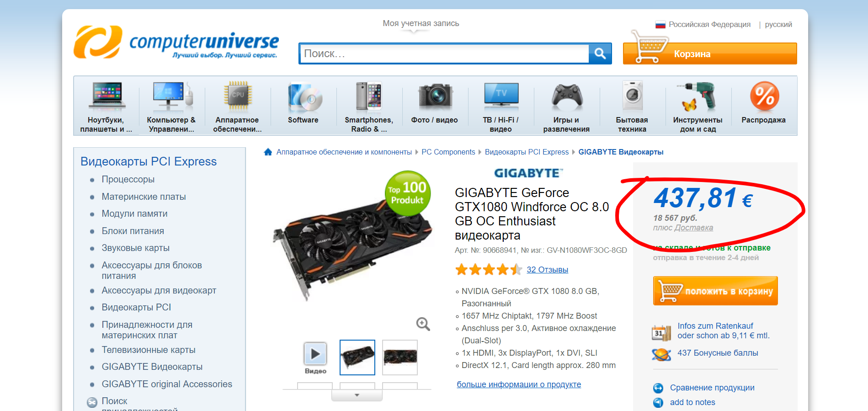Image resolution: width=868 pixels, height=411 pixels.
Task: Select Материнские платы in sidebar
Action: (x=144, y=197)
